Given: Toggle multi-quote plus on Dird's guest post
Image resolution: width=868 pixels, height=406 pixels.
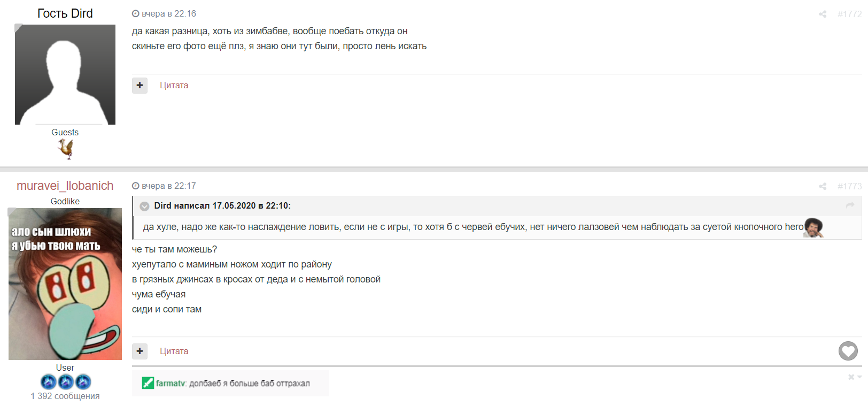Looking at the screenshot, I should click(140, 86).
